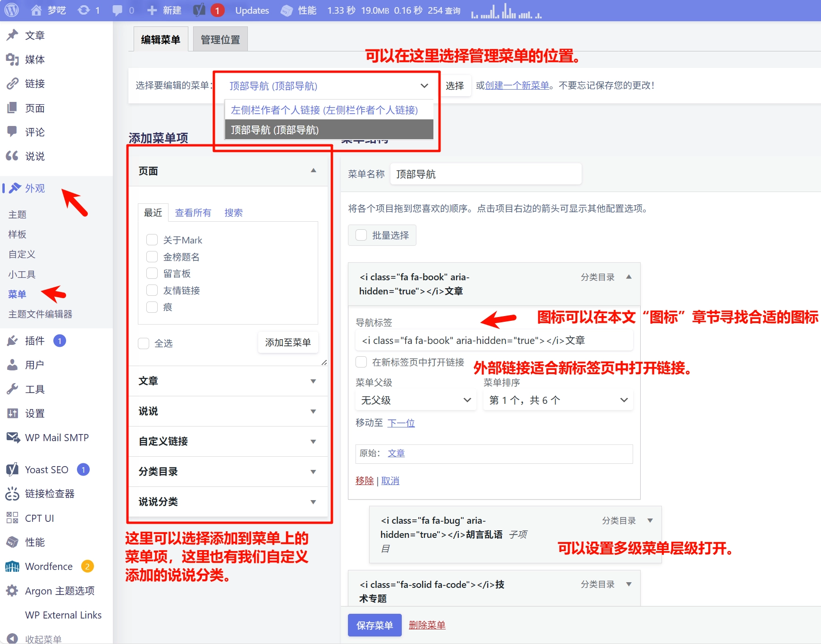Open Argon 主题选项 gear icon
Viewport: 821px width, 644px height.
coord(12,591)
